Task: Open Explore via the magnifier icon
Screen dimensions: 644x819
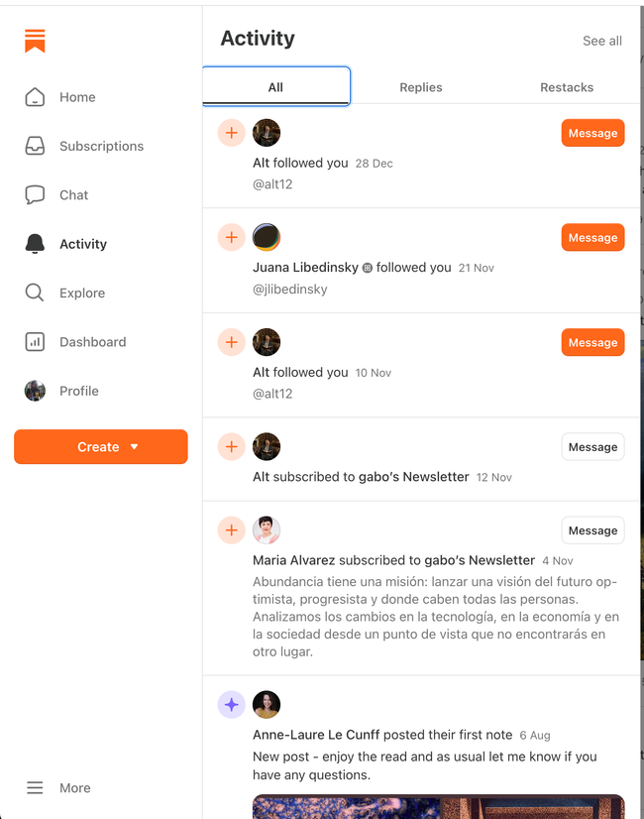Action: [35, 292]
